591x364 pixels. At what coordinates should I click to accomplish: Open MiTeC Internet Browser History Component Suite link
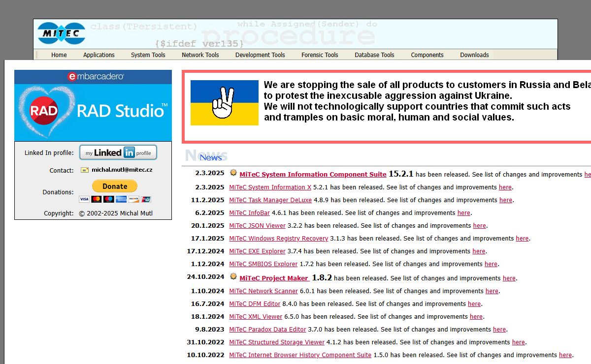[x=300, y=355]
